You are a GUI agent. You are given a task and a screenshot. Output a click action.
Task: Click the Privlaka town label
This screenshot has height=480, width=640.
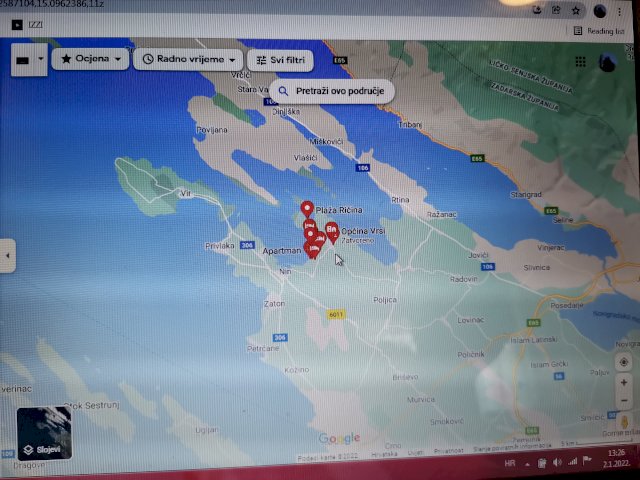pyautogui.click(x=220, y=246)
